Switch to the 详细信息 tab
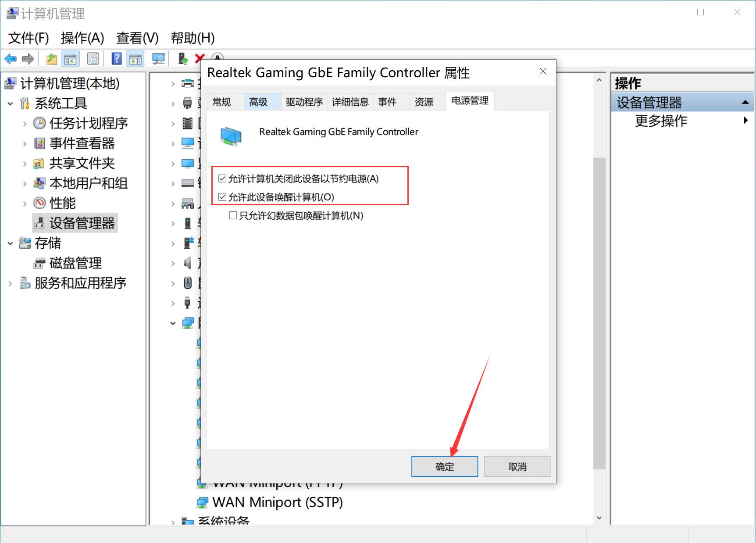Image resolution: width=756 pixels, height=543 pixels. click(x=350, y=102)
